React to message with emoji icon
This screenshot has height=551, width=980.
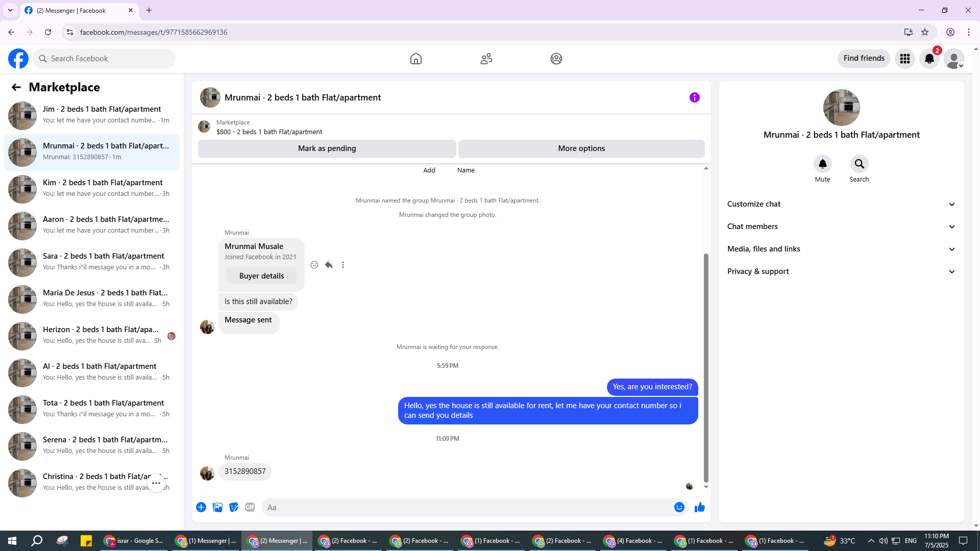click(x=314, y=265)
